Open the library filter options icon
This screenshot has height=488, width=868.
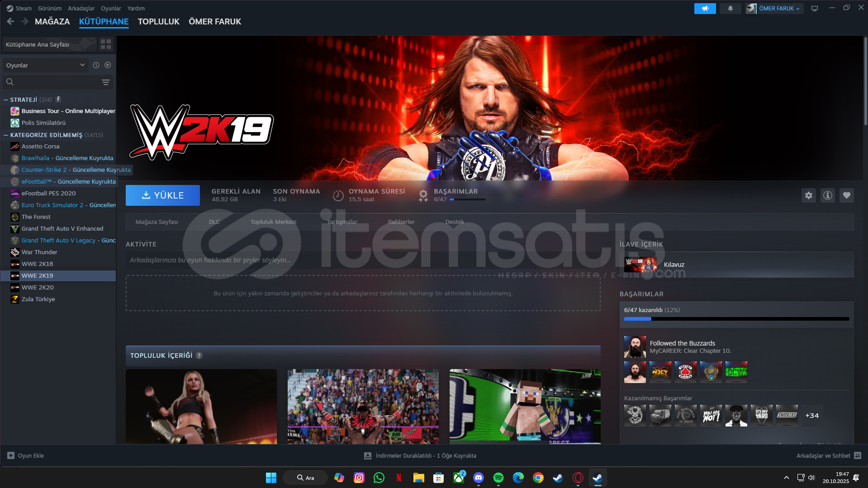coord(105,82)
